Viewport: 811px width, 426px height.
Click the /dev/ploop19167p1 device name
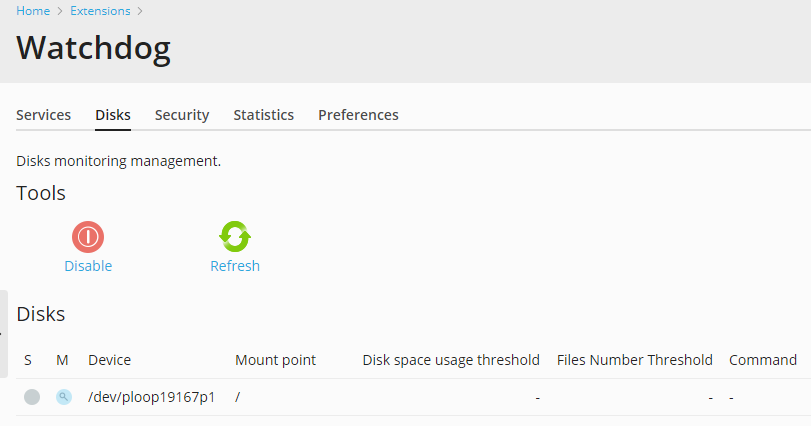tap(152, 397)
